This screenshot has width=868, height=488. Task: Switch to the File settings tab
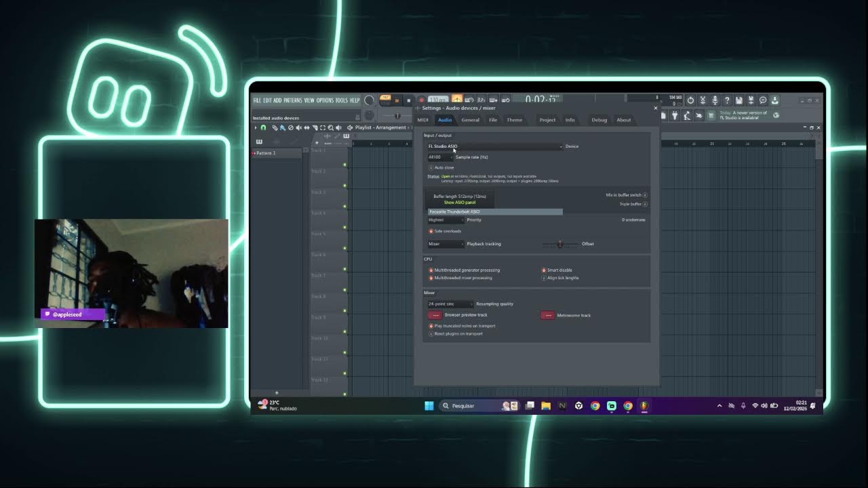point(493,120)
